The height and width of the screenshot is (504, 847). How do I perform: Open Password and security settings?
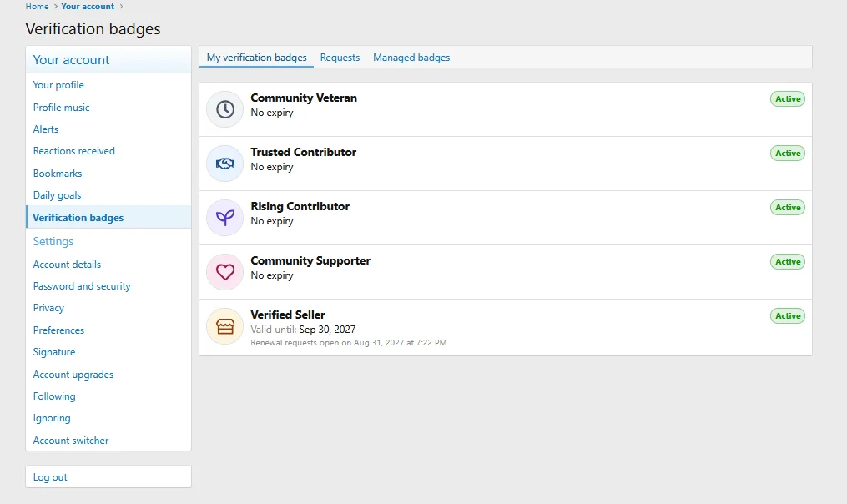pyautogui.click(x=82, y=285)
